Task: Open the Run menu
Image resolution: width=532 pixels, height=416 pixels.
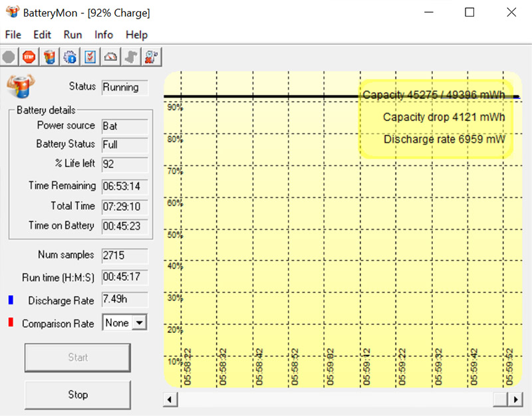Action: coord(72,35)
